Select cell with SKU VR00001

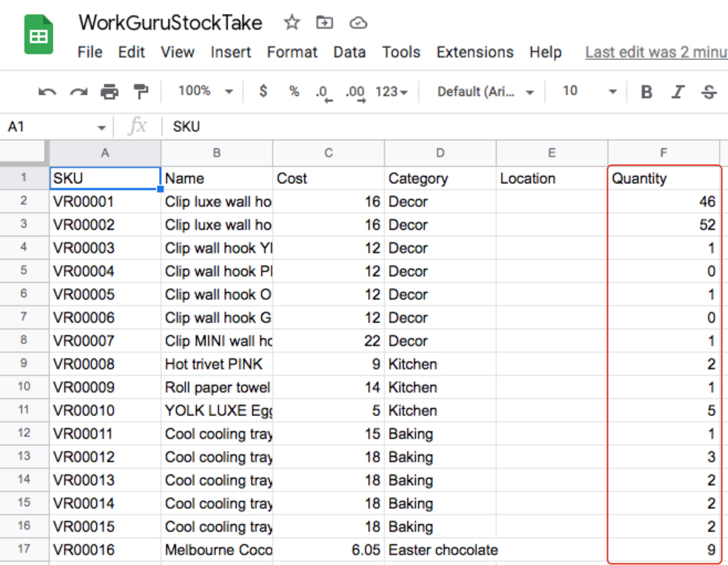(105, 202)
